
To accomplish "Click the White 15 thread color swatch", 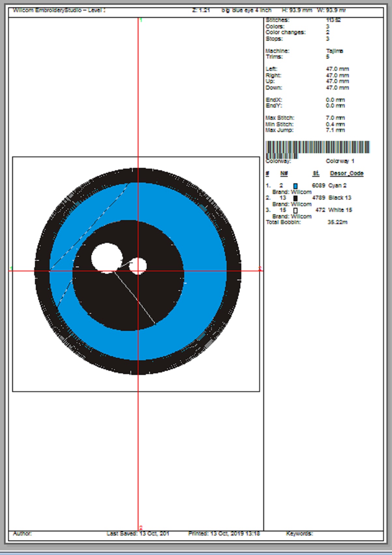I will (x=295, y=211).
